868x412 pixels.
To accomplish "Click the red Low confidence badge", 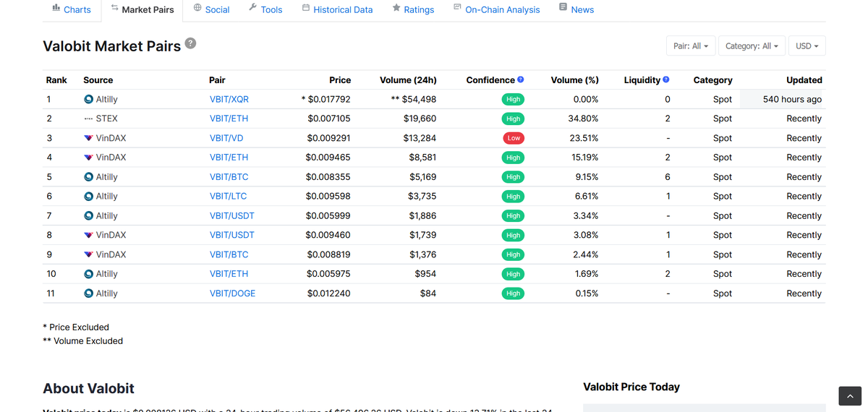I will pyautogui.click(x=514, y=138).
